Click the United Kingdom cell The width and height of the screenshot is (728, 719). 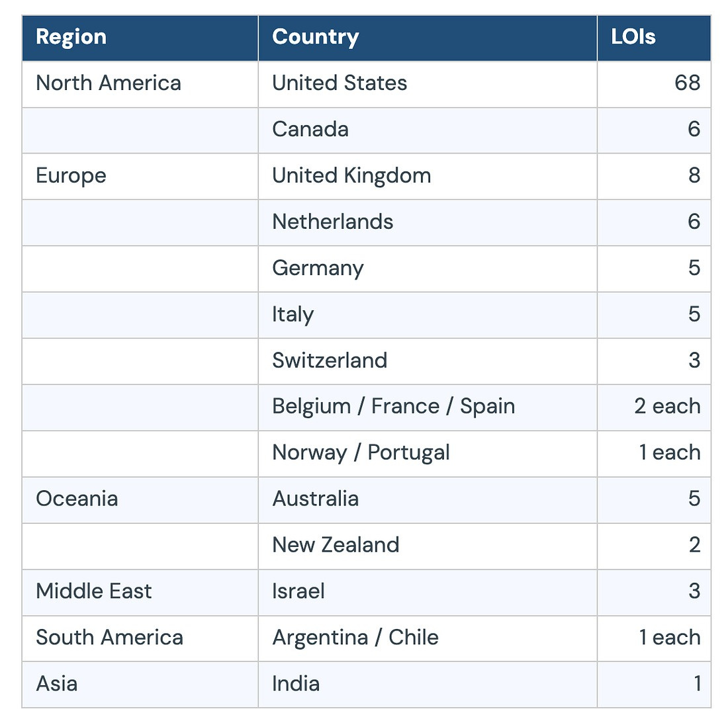point(428,177)
